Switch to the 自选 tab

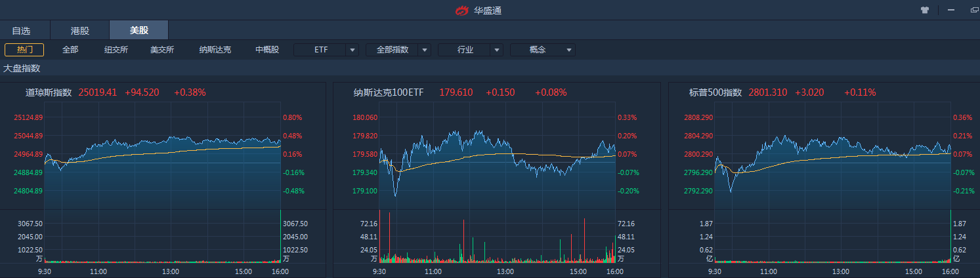(21, 30)
